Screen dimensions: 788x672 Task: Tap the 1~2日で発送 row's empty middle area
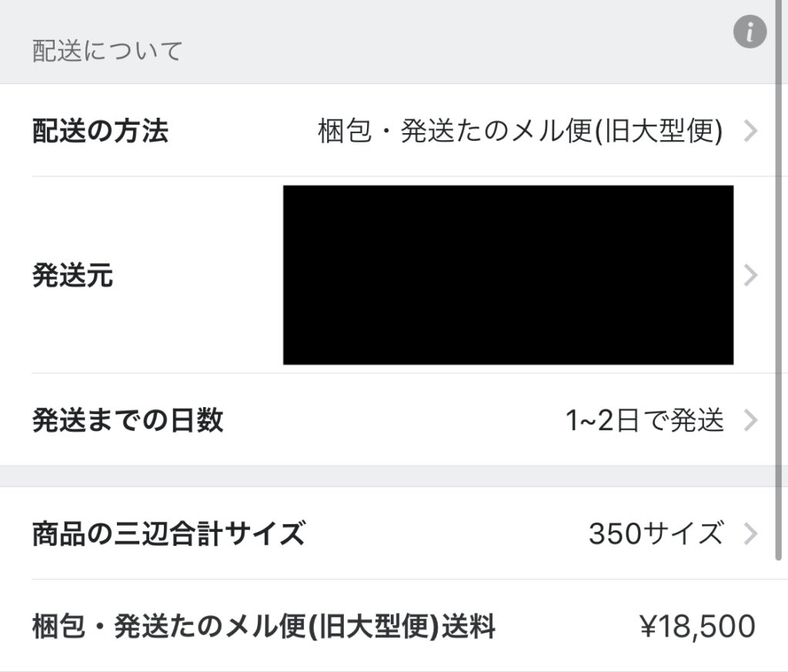point(395,420)
